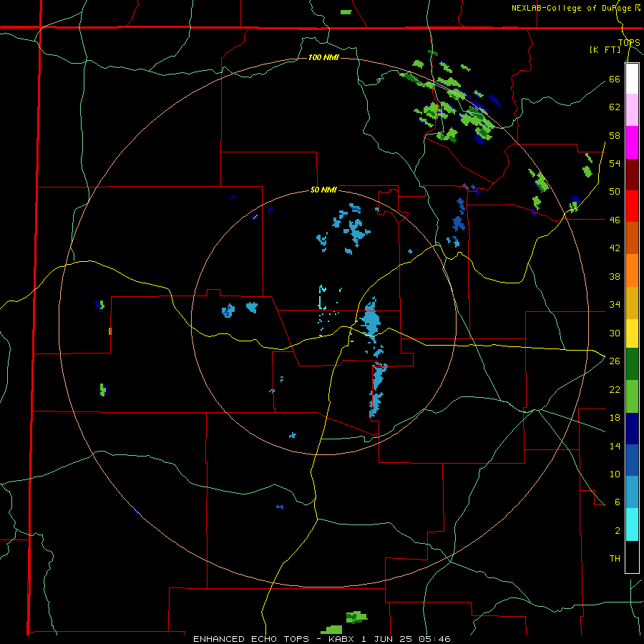Click 'NEXLAB-College of DuPage' credit text
644x644 pixels.
(572, 8)
